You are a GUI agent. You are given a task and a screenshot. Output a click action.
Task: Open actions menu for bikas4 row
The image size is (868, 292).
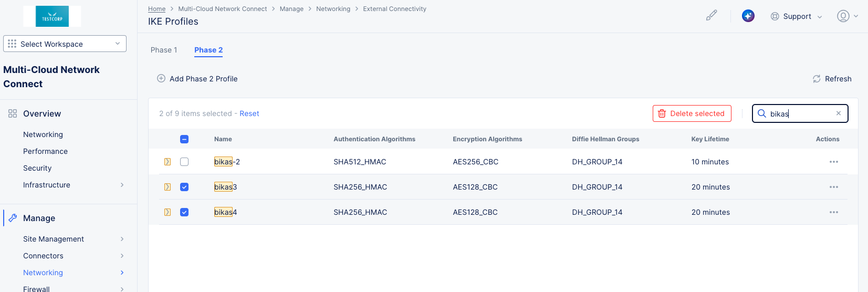[833, 212]
